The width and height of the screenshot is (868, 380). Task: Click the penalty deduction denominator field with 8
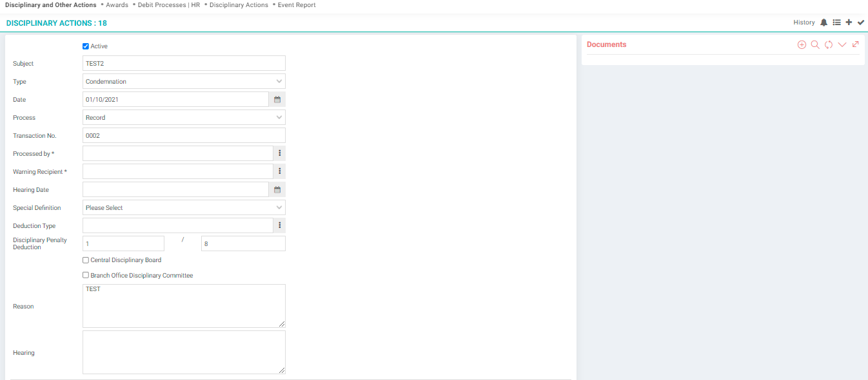243,243
